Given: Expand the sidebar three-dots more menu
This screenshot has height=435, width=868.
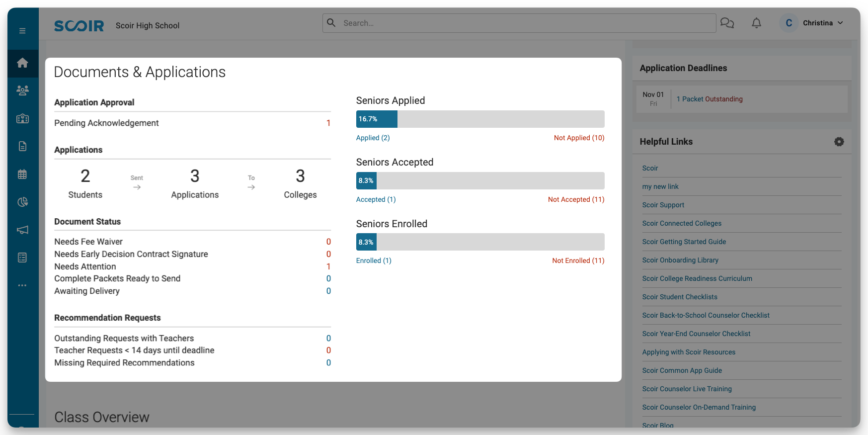Looking at the screenshot, I should (22, 285).
